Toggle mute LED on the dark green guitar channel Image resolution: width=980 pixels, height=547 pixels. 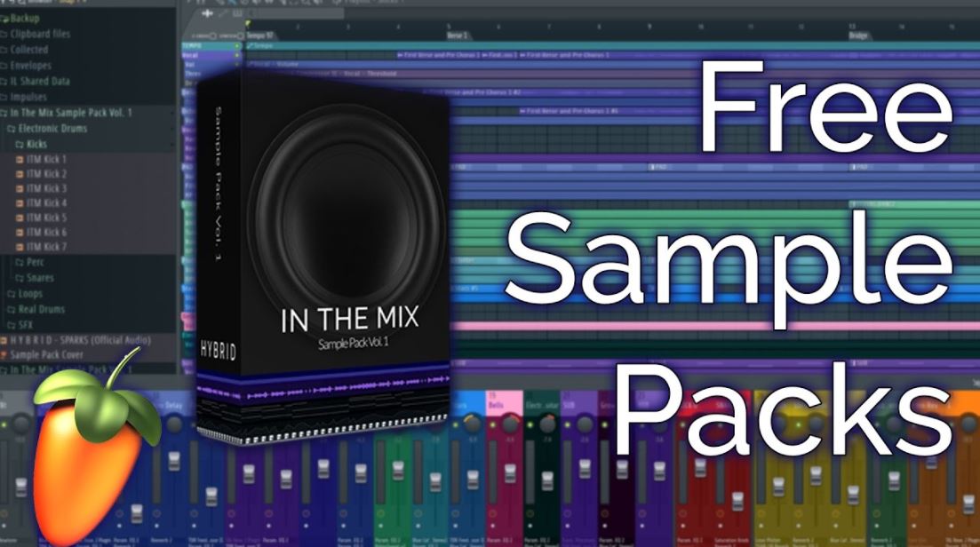coord(530,424)
